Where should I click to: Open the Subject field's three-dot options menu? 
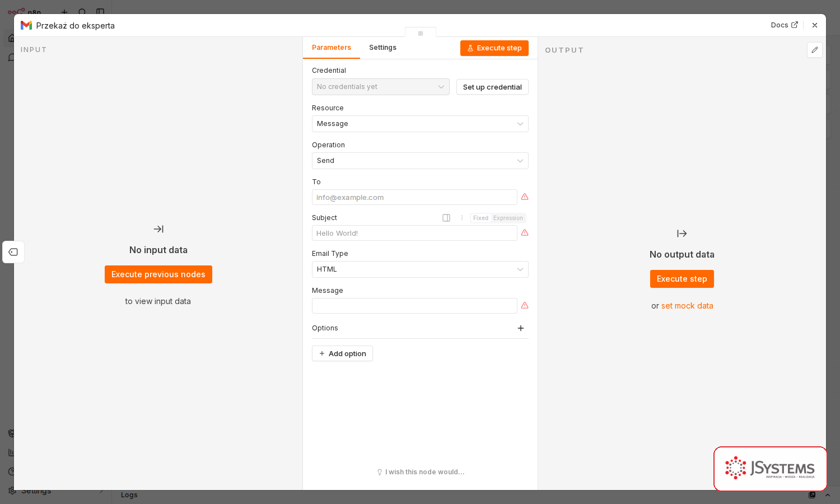pyautogui.click(x=462, y=218)
